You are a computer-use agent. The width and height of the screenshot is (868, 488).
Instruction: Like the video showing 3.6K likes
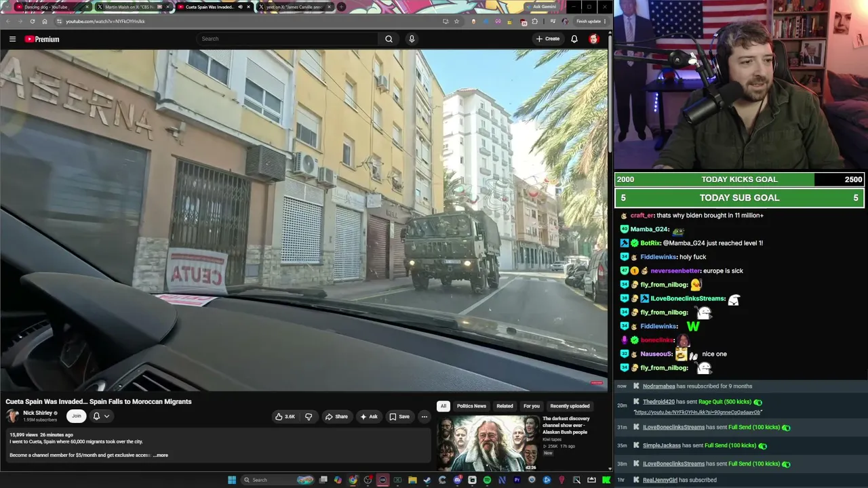(285, 416)
